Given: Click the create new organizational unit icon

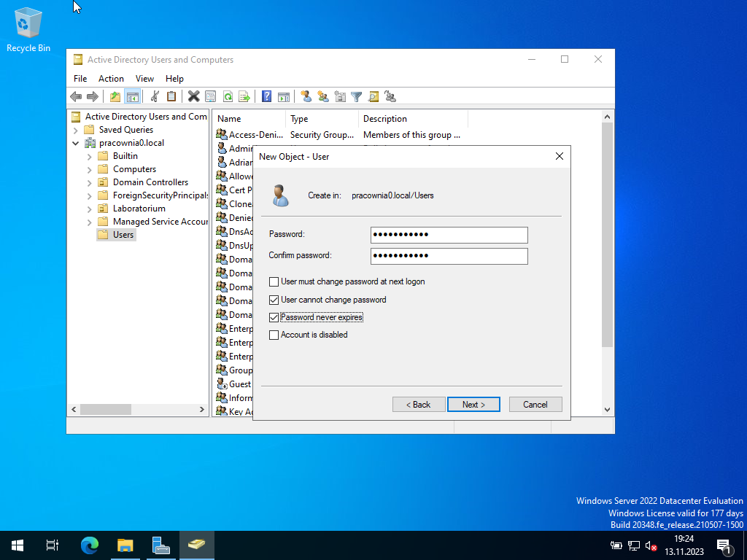Looking at the screenshot, I should (x=340, y=97).
